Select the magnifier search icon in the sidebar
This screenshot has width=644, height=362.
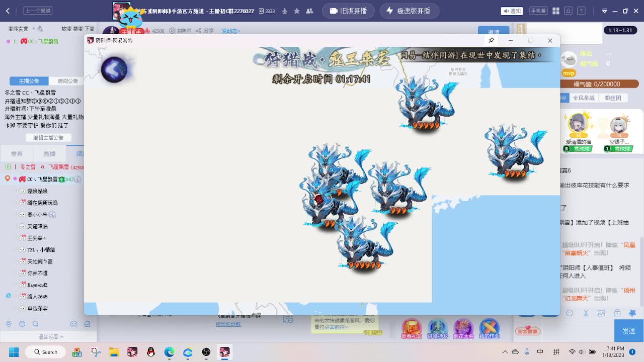point(35,324)
